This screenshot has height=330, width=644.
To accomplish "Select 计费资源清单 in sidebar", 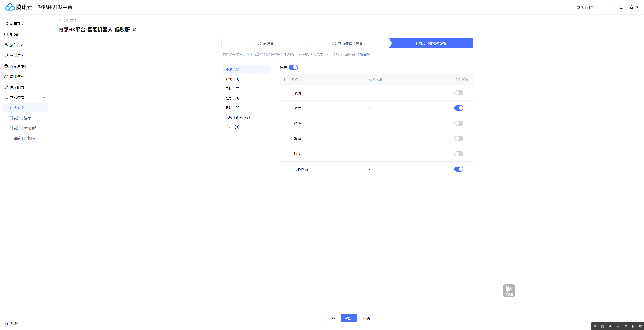I will (20, 118).
